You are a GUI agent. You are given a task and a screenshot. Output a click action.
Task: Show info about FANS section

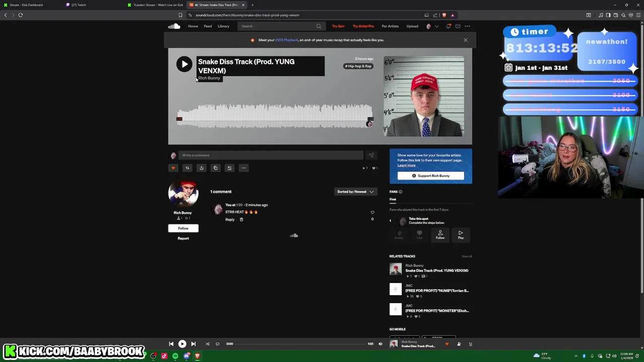pyautogui.click(x=400, y=192)
